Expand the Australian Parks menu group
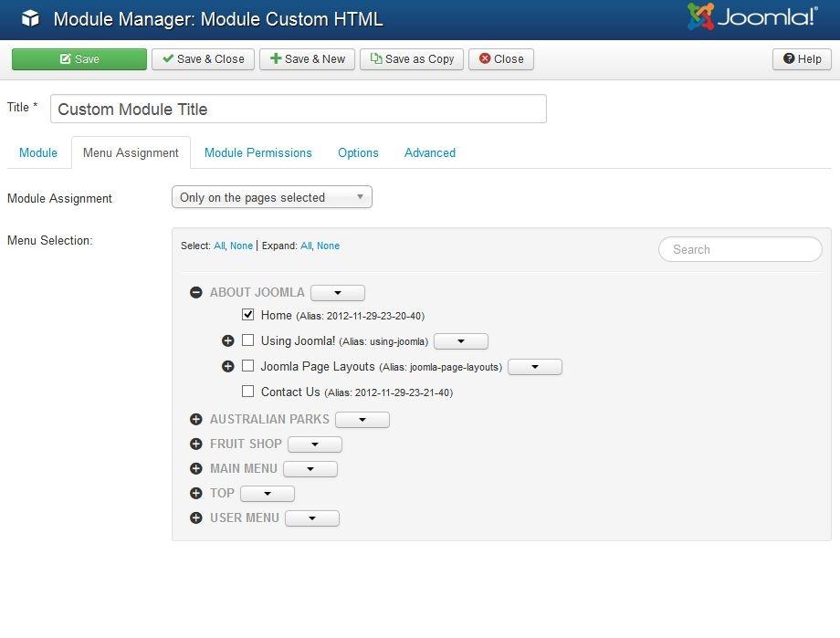This screenshot has width=840, height=638. [x=196, y=420]
